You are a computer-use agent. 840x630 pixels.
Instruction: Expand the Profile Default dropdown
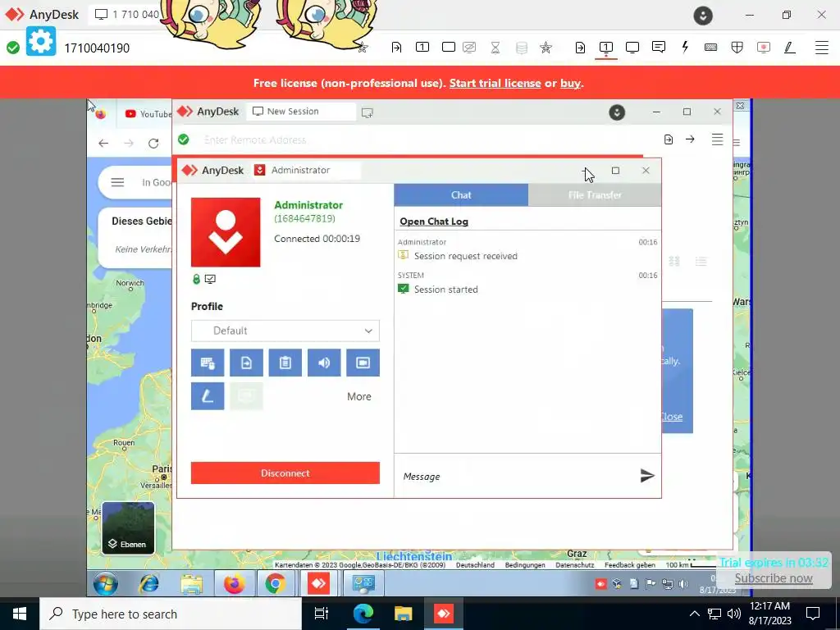tap(285, 331)
